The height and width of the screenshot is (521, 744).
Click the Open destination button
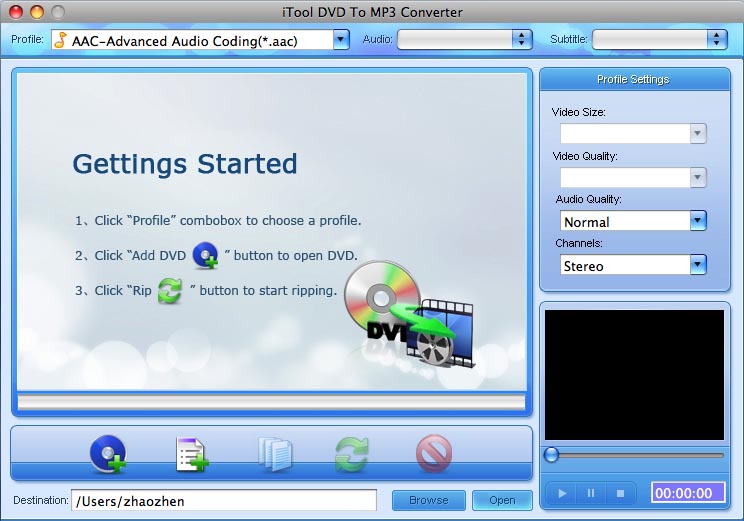click(x=502, y=500)
